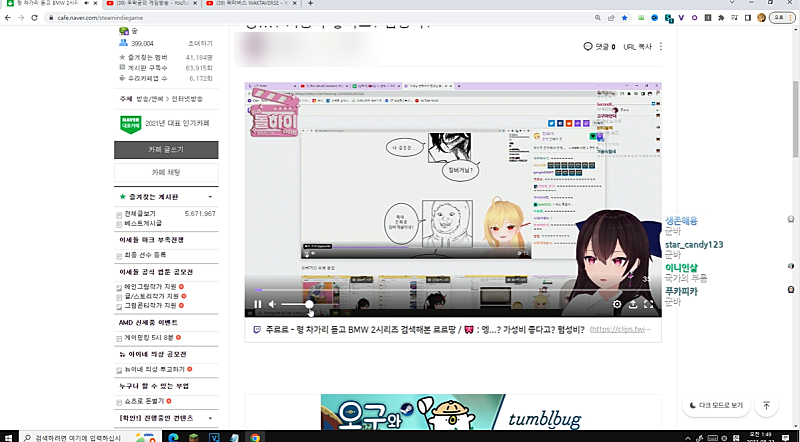The image size is (800, 442).
Task: Open the 뉴이네 의상 투고하기 board
Action: pos(155,369)
